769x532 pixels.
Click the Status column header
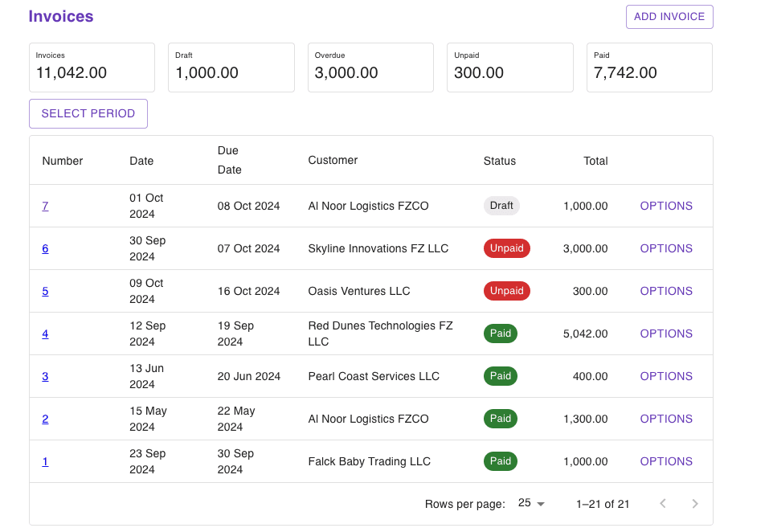pos(499,161)
